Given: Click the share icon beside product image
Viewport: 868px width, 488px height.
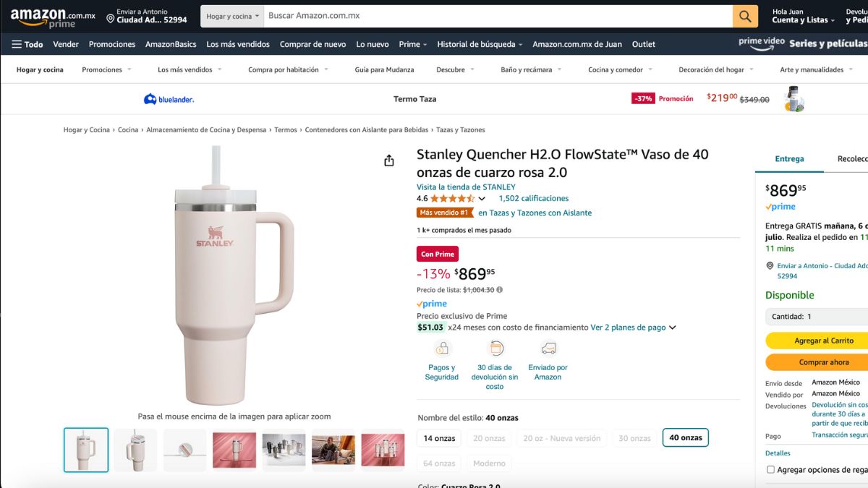Looking at the screenshot, I should coord(389,160).
